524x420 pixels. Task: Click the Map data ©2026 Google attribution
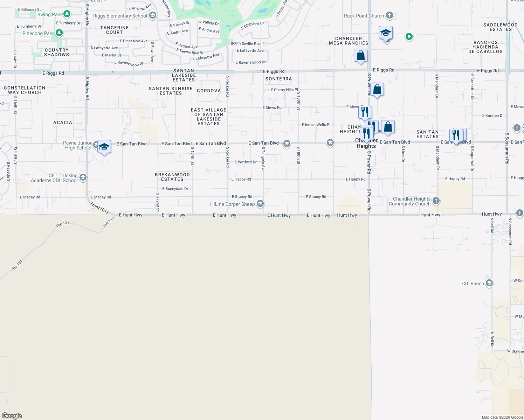coord(502,417)
